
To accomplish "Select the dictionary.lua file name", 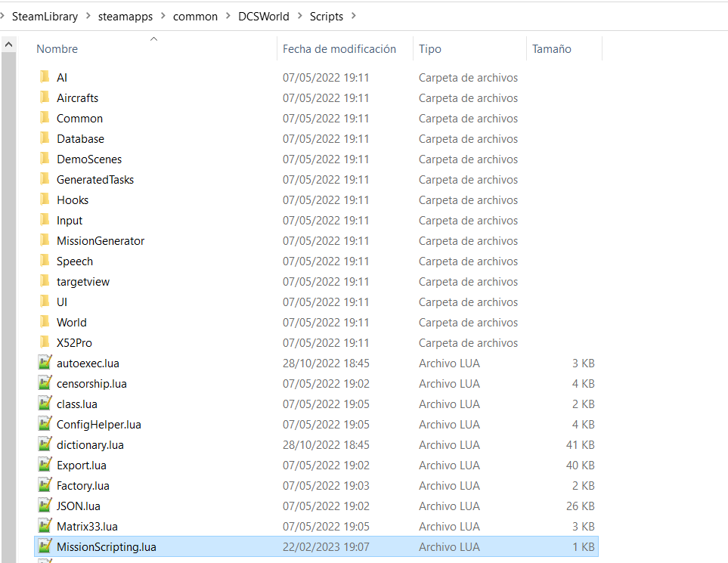I will [90, 445].
